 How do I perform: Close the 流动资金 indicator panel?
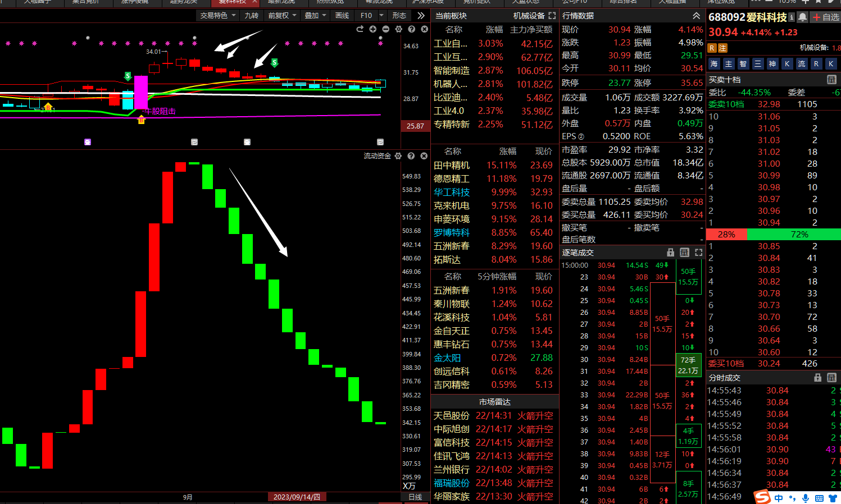tap(424, 156)
